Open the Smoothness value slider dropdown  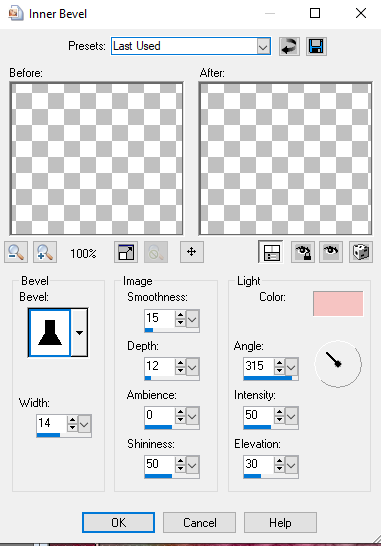[193, 319]
